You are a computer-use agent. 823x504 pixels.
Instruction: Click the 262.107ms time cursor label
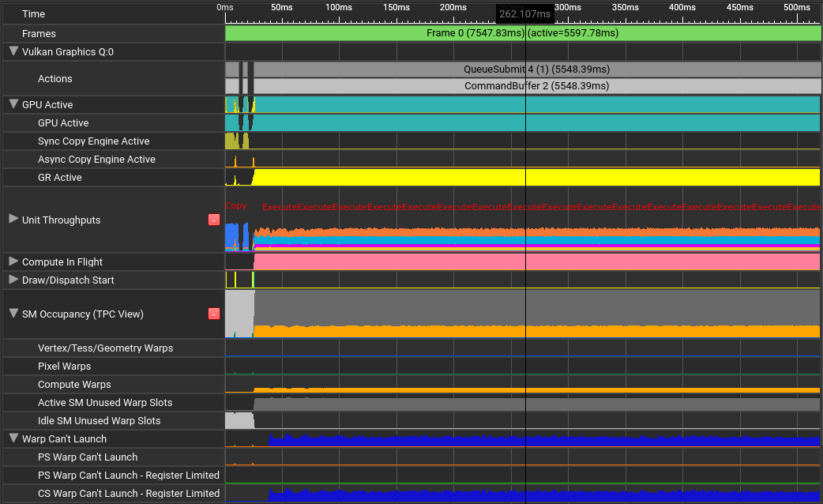click(x=524, y=14)
